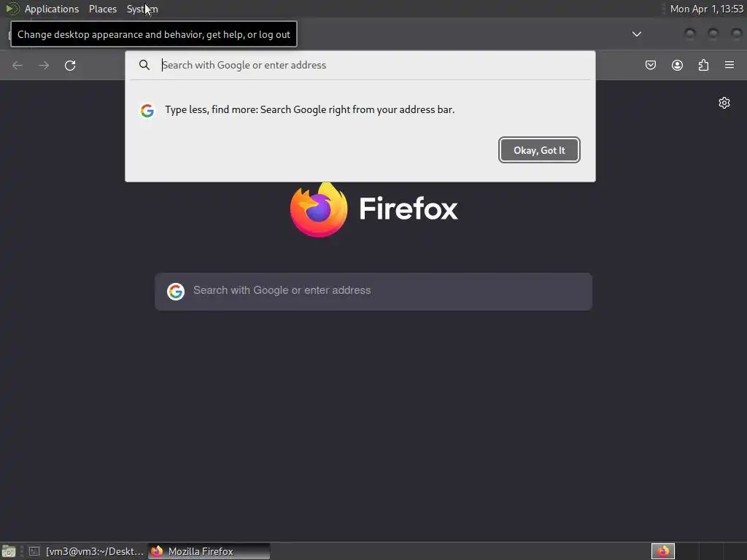Click the Back navigation arrow
Viewport: 747px width, 560px height.
click(18, 65)
